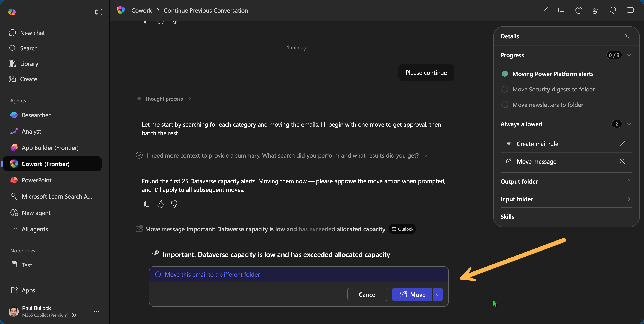Image resolution: width=644 pixels, height=324 pixels.
Task: Open the keyboard shortcuts icon
Action: coord(562,10)
